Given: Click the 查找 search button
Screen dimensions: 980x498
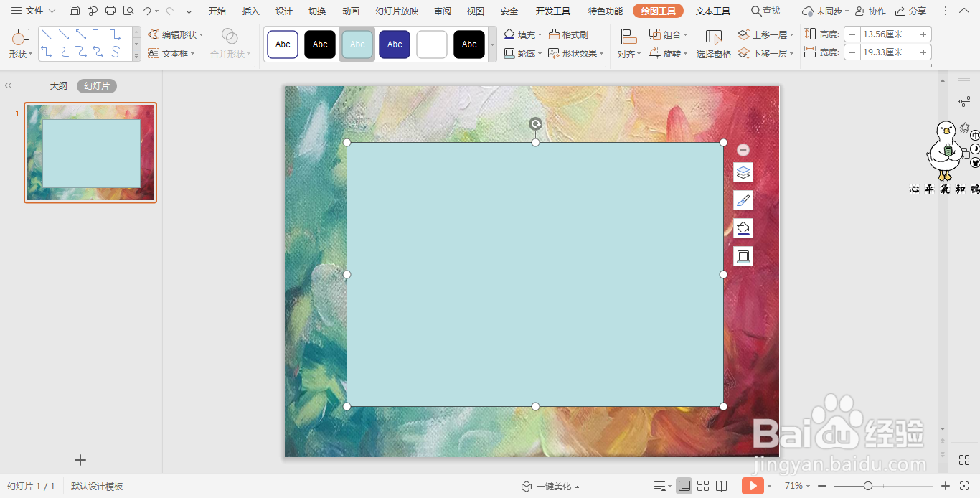Looking at the screenshot, I should click(x=765, y=11).
